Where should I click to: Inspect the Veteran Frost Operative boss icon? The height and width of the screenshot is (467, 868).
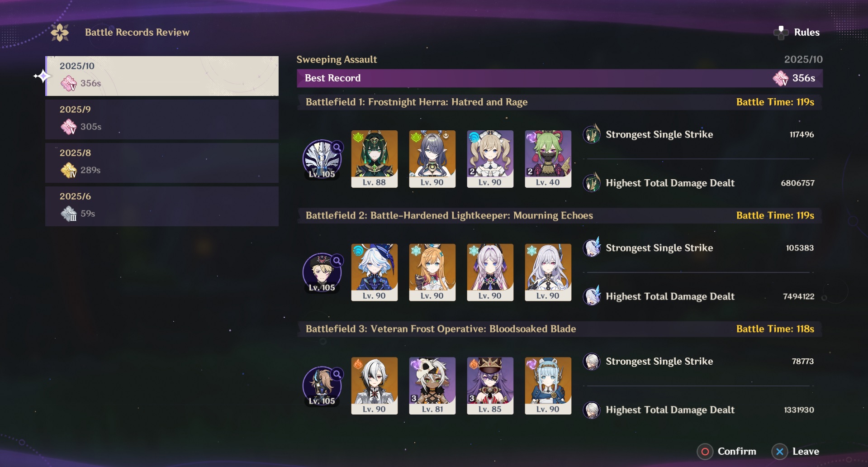click(x=322, y=386)
